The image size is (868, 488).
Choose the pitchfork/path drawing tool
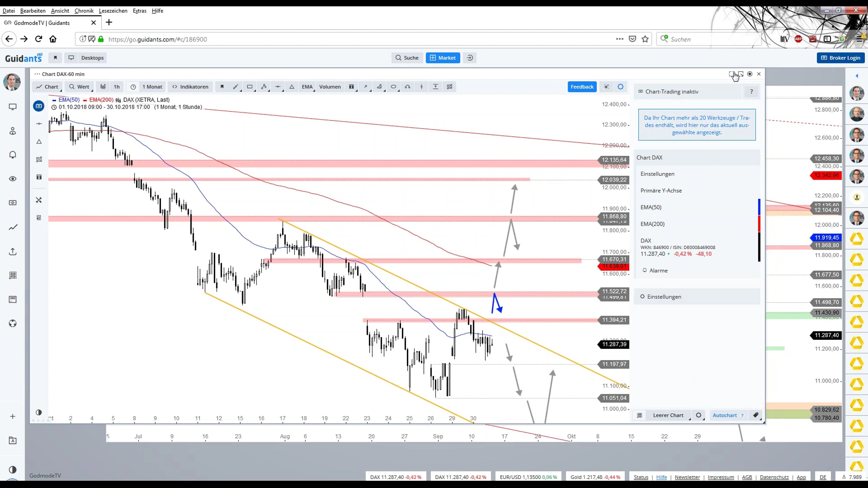[264, 87]
